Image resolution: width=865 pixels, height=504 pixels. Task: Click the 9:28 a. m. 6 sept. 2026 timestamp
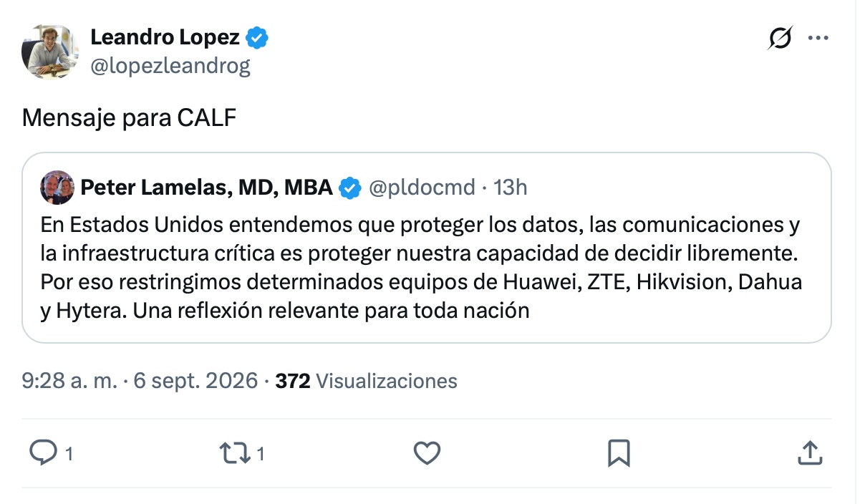[x=140, y=381]
